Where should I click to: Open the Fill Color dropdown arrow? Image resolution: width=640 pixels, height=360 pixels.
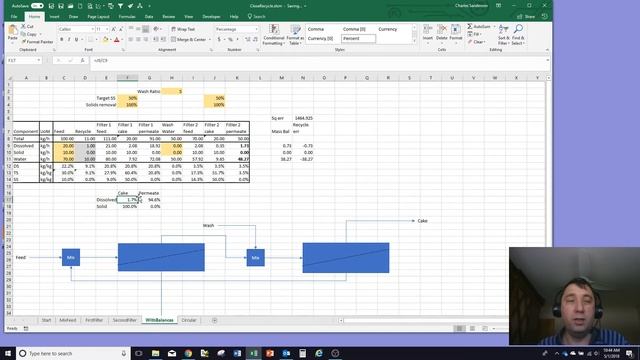(x=111, y=40)
